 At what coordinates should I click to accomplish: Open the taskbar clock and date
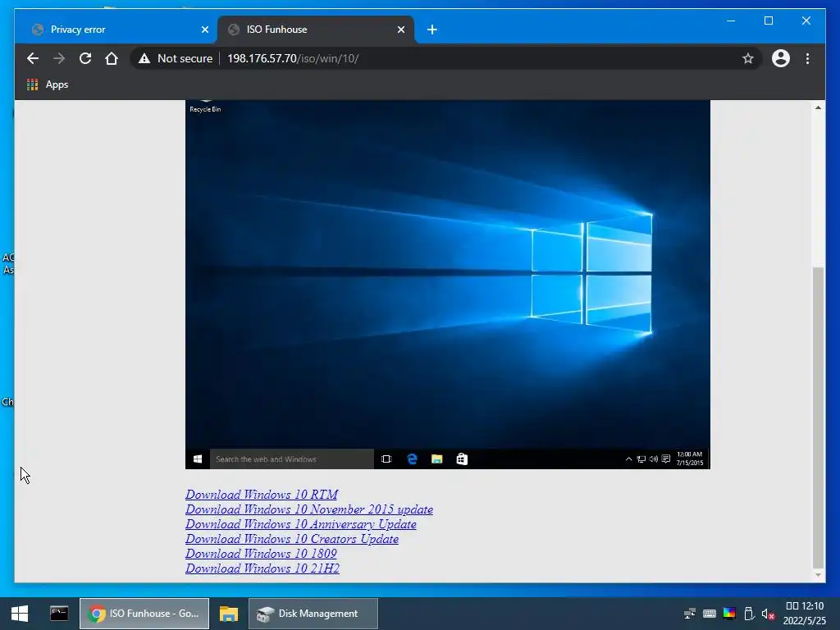click(805, 614)
